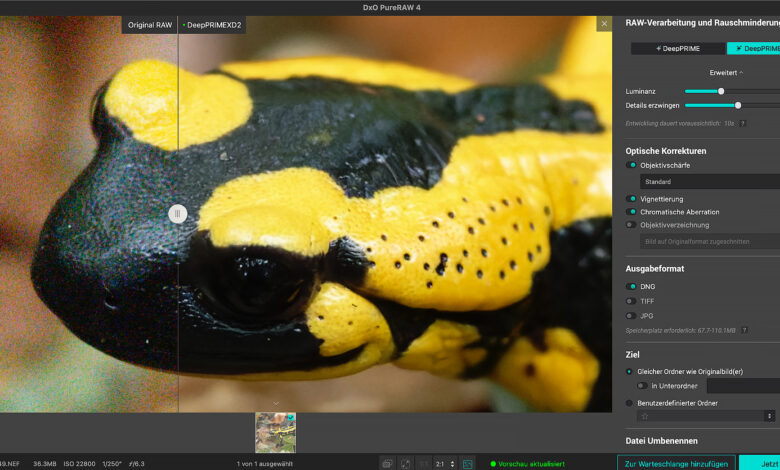Click the split-view divider handle on the image
This screenshot has height=470, width=780.
[x=178, y=213]
